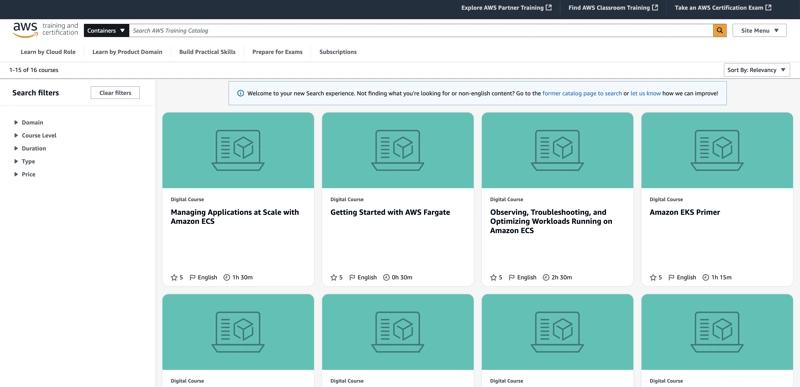Open the Sort By: Relevancy dropdown
This screenshot has height=387, width=800.
[x=757, y=70]
